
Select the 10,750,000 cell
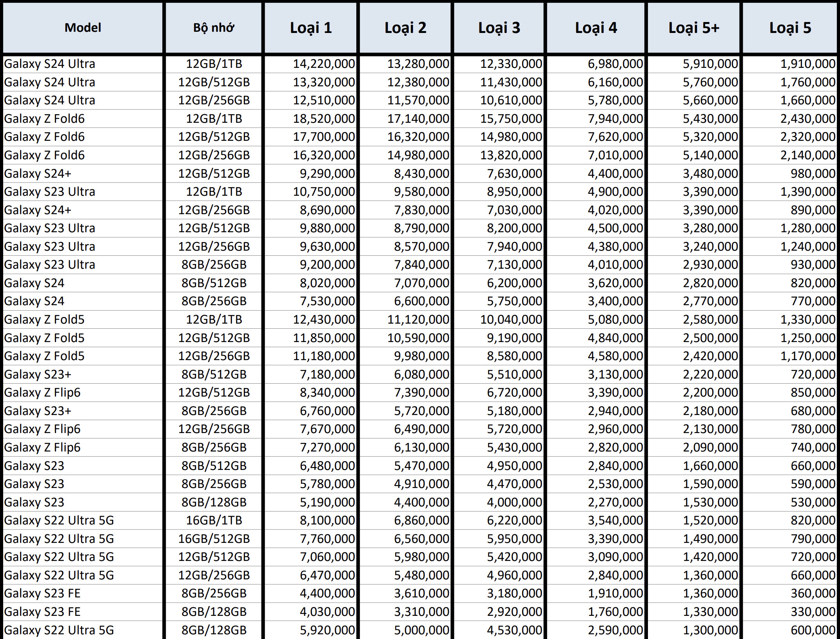pos(311,192)
